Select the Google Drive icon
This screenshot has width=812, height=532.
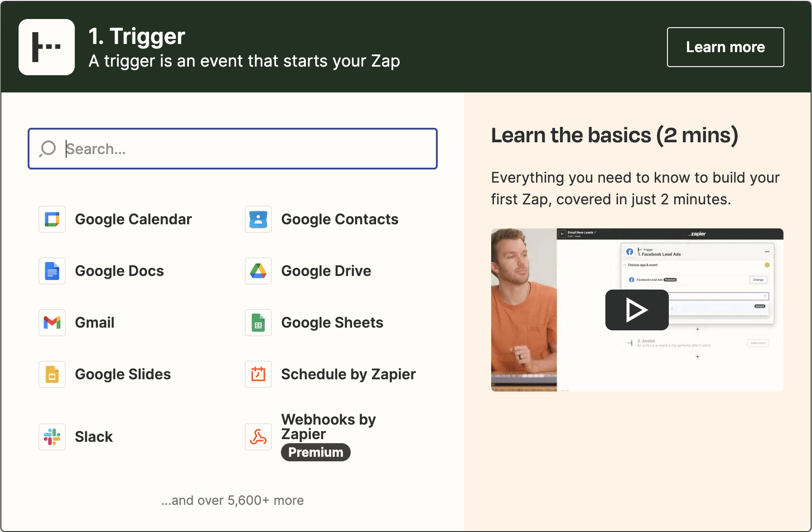(x=258, y=271)
